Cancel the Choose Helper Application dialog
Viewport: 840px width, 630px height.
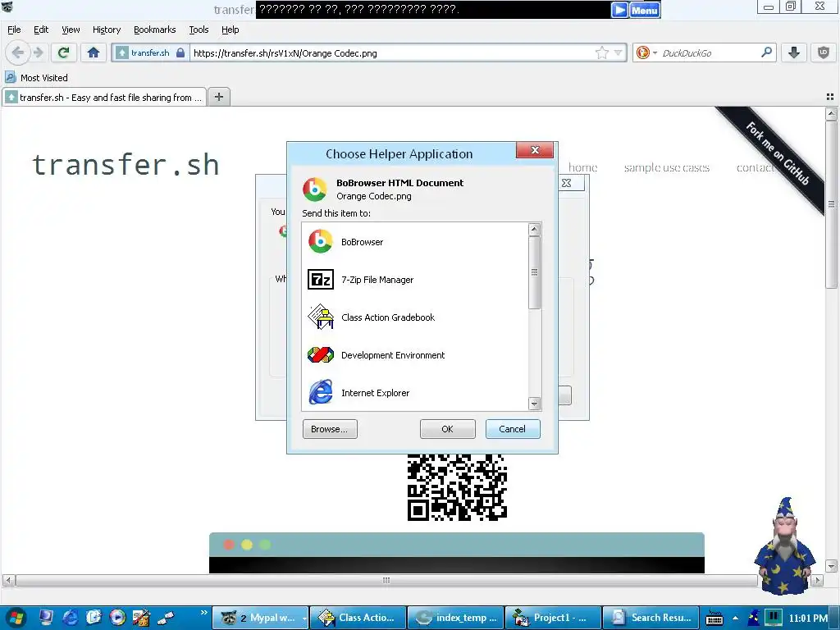[x=513, y=429]
